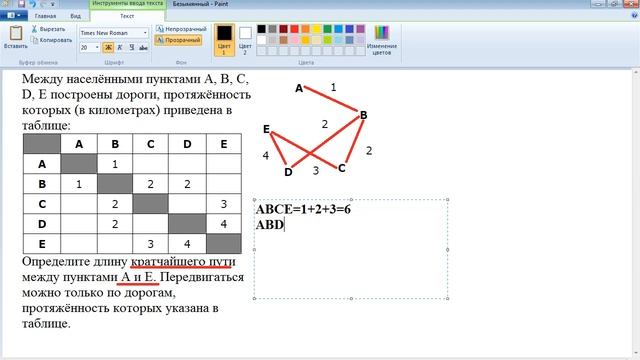
Task: Toggle underline (Ч) text formatting
Action: [x=131, y=48]
